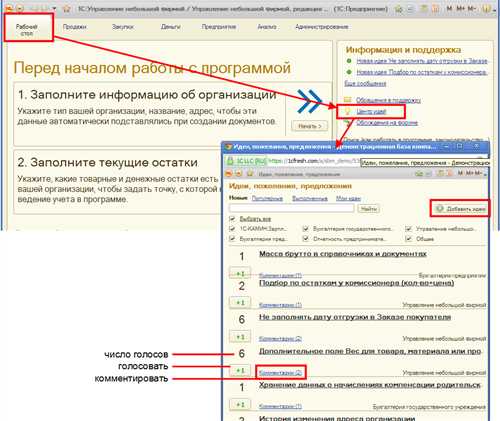Image resolution: width=500 pixels, height=421 pixels.
Task: Click the M calculator button in ideas window
Action: [460, 173]
